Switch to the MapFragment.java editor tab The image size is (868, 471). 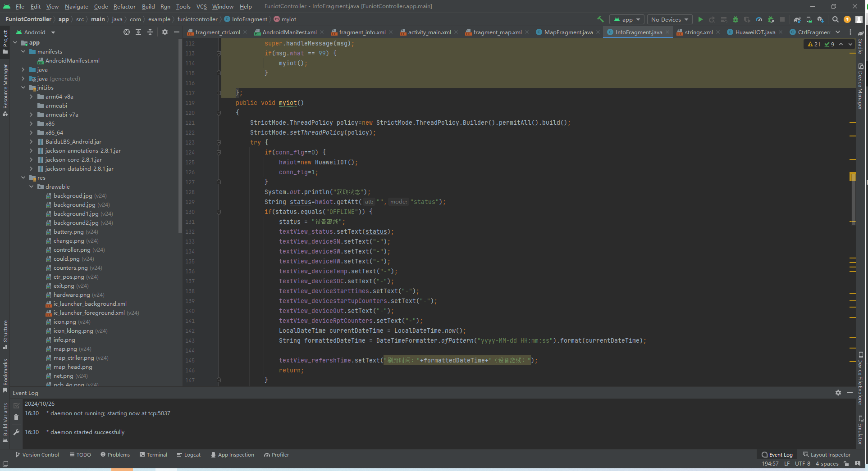point(568,32)
